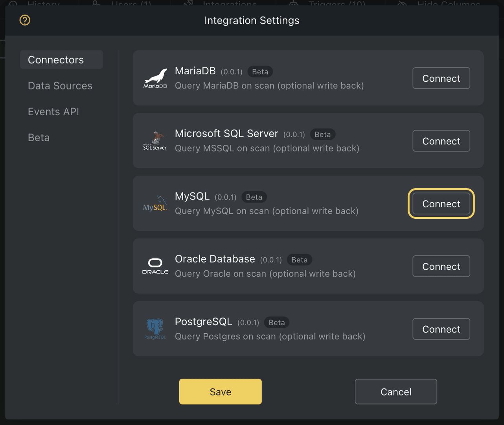Open the Events API section
Screen dimensions: 504x425
click(53, 111)
